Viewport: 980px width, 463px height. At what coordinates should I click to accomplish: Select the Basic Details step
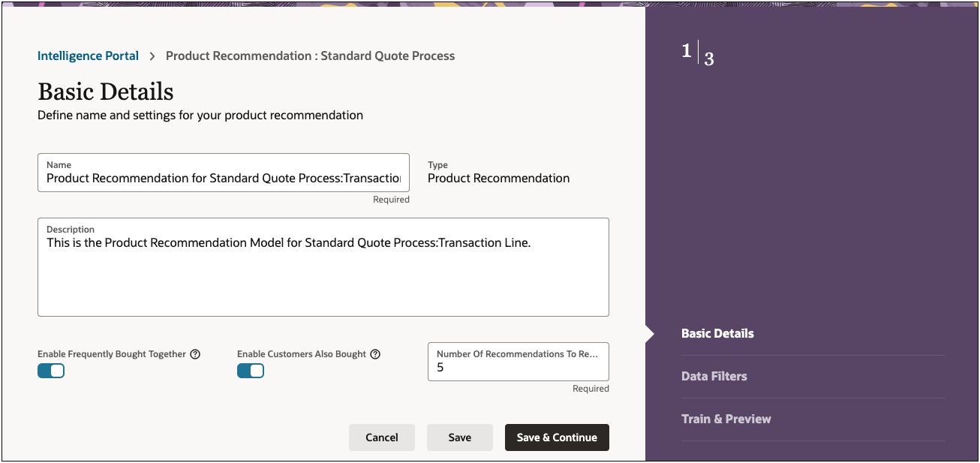[x=717, y=333]
